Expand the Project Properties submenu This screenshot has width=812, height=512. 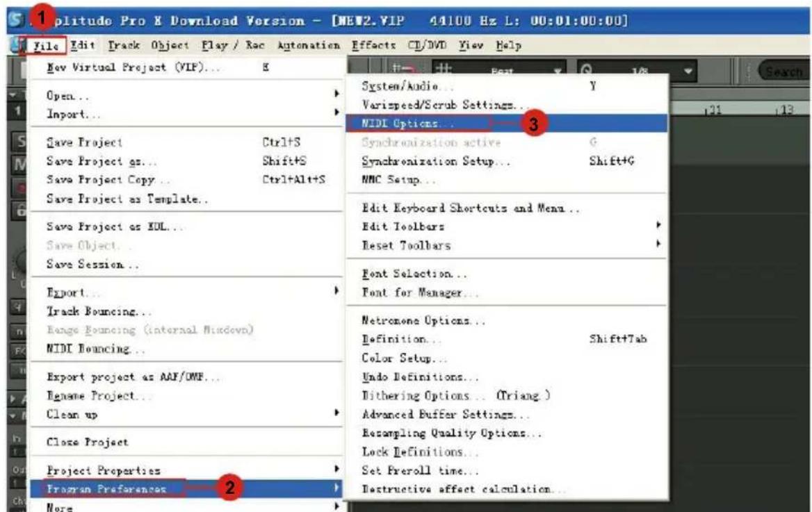(186, 470)
